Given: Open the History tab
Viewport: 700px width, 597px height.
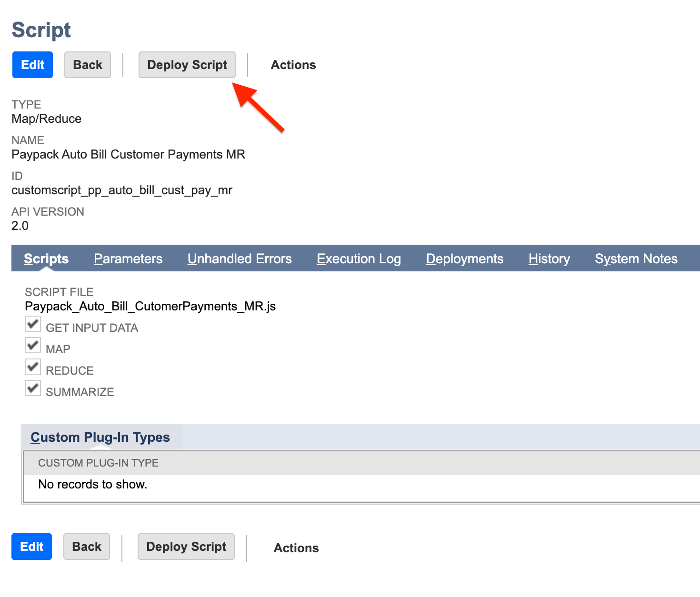Looking at the screenshot, I should coord(549,259).
